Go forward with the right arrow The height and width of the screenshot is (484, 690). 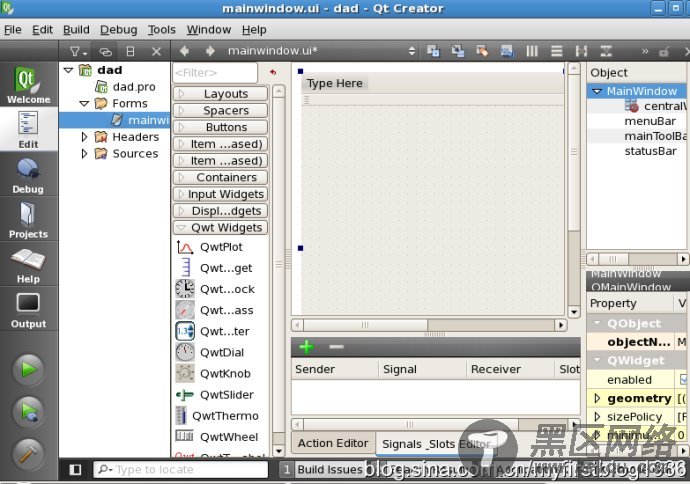[210, 51]
